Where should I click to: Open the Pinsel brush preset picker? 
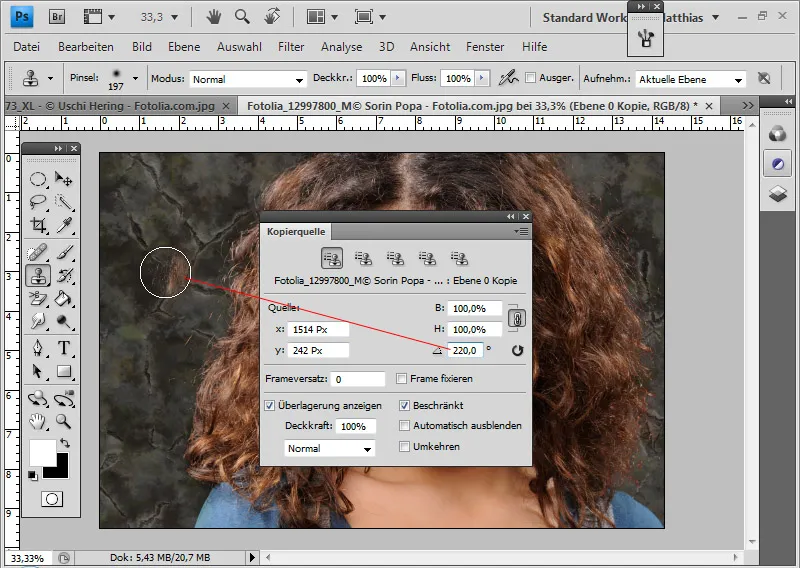(135, 78)
